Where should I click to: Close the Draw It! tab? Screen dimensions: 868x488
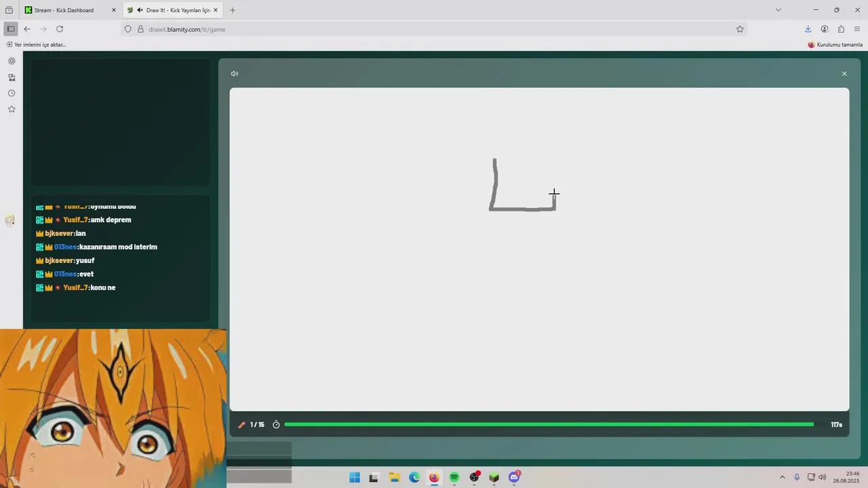(216, 10)
